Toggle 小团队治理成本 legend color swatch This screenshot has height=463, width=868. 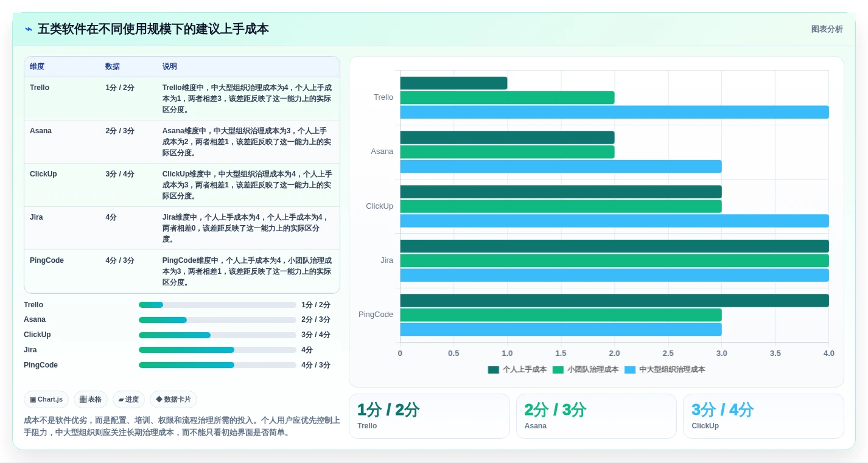558,370
